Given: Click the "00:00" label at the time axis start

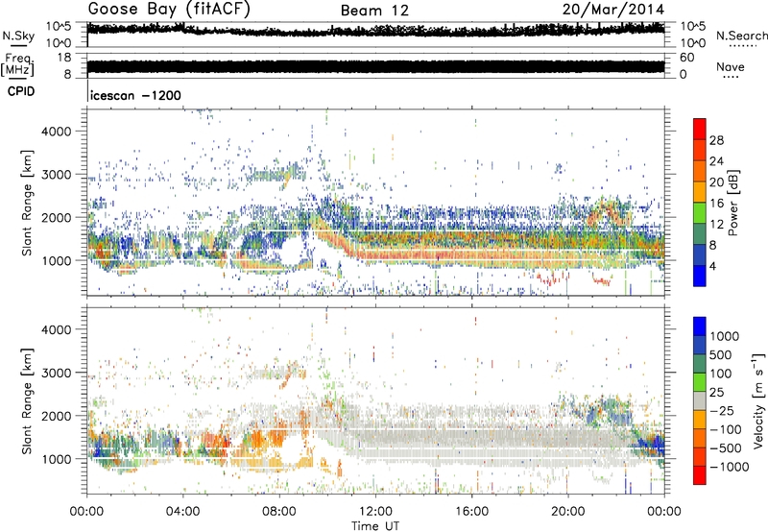Looking at the screenshot, I should 86,512.
